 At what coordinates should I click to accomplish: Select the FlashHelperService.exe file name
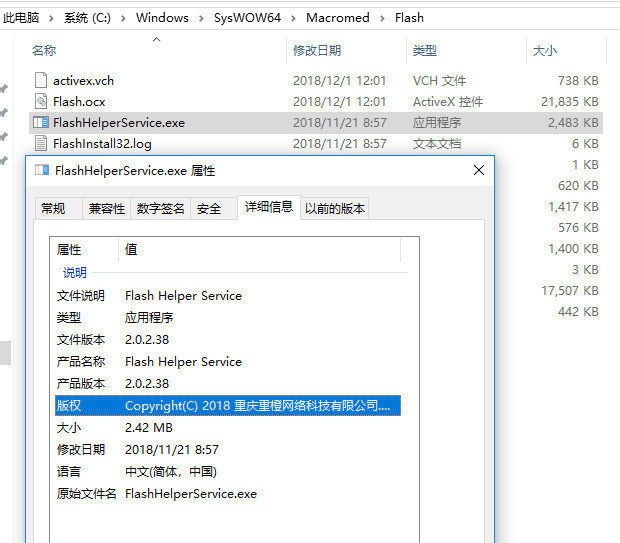pos(119,123)
